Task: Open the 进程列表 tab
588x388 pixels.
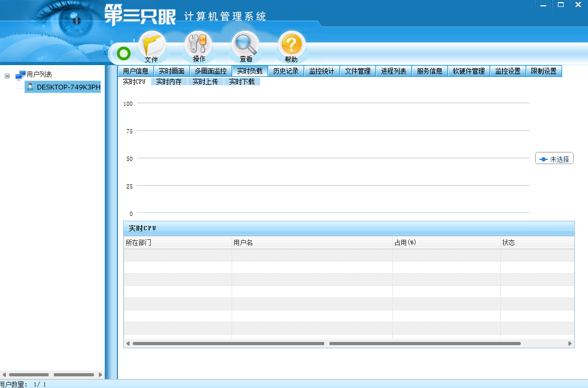Action: coord(393,71)
